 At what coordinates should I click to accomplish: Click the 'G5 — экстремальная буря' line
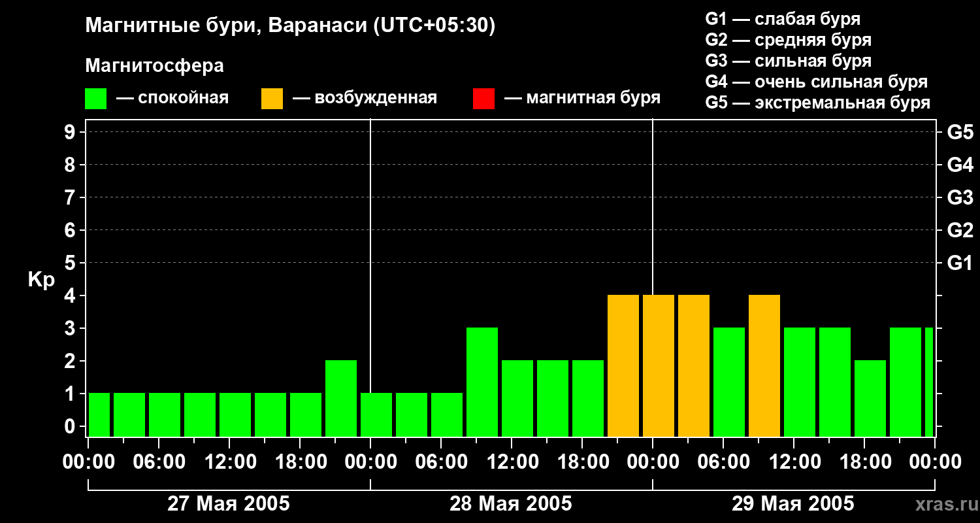click(x=817, y=103)
